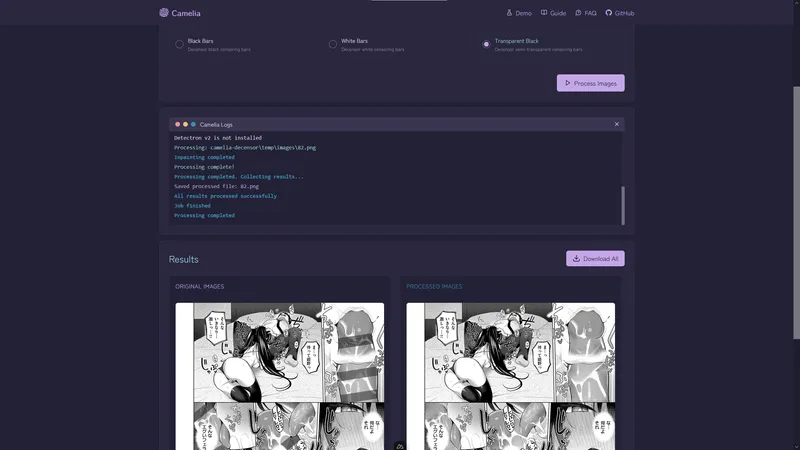Click log line 'All results processed successfully'
The height and width of the screenshot is (450, 800).
click(226, 196)
